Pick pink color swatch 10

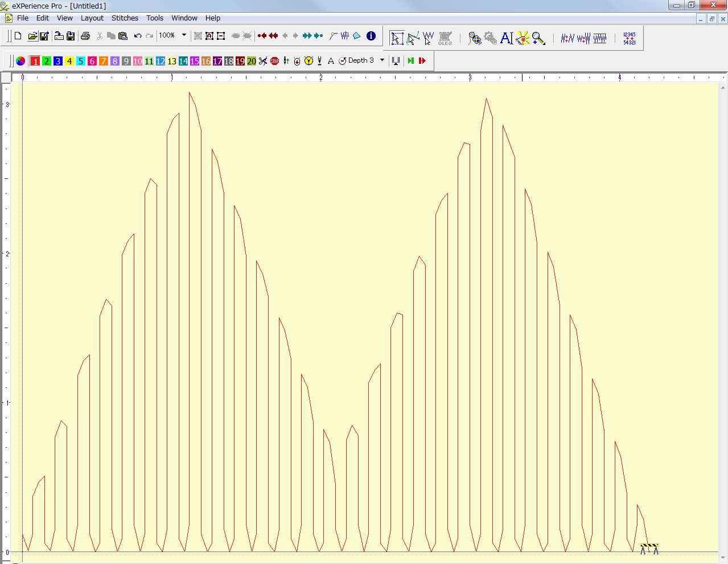138,61
